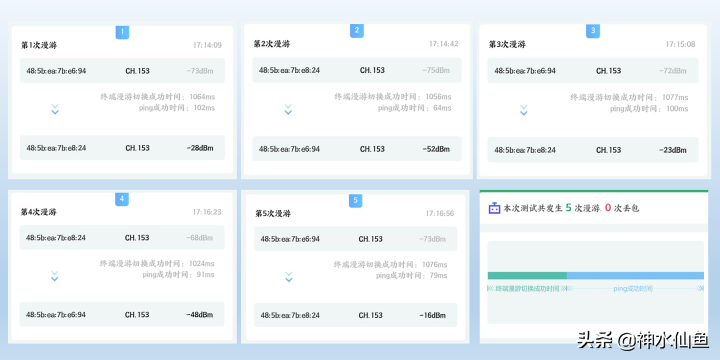
Task: Click the 102ms ping success time
Action: (x=204, y=107)
